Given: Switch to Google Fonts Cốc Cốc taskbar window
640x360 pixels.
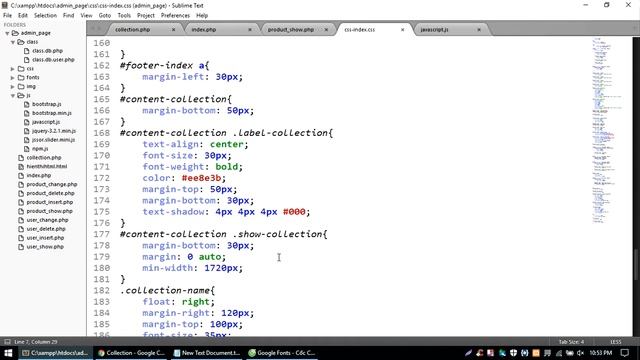Looking at the screenshot, I should click(282, 353).
